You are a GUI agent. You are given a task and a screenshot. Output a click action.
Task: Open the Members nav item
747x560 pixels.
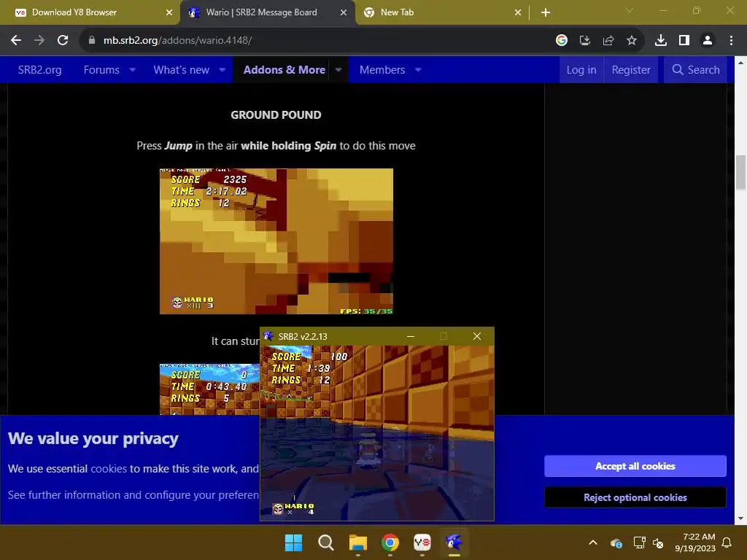(x=382, y=70)
